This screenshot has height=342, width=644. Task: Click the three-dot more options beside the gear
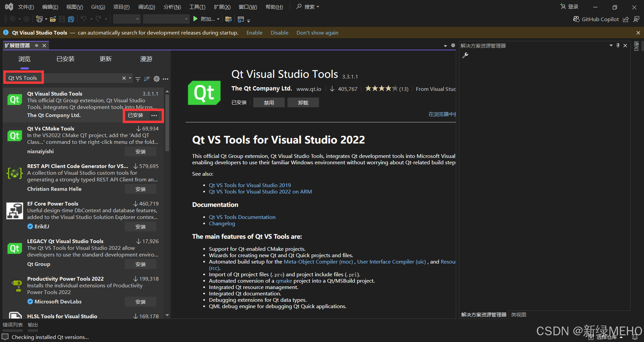point(166,79)
